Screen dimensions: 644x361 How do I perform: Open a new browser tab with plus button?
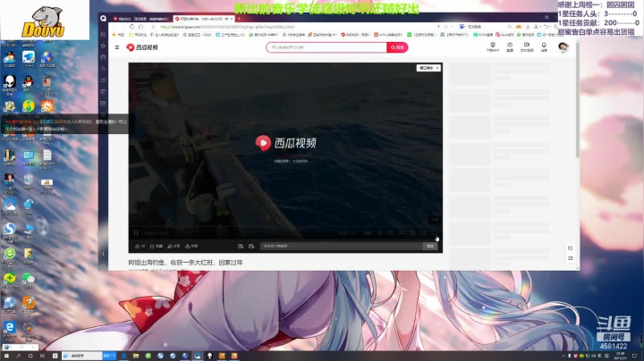click(x=239, y=19)
